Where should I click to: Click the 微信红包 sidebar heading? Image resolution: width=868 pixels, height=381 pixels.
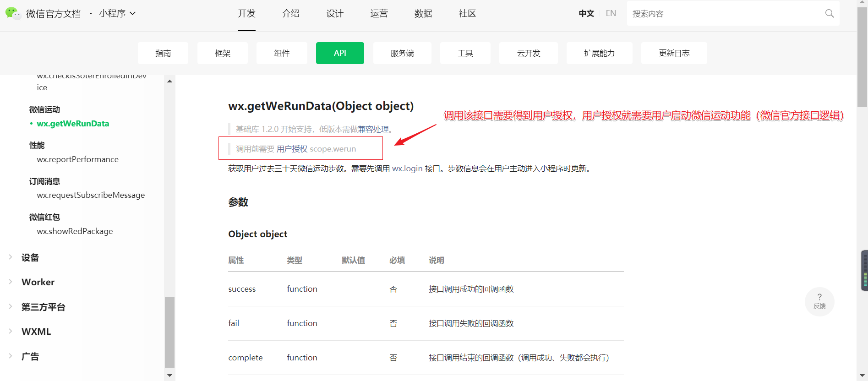point(44,217)
